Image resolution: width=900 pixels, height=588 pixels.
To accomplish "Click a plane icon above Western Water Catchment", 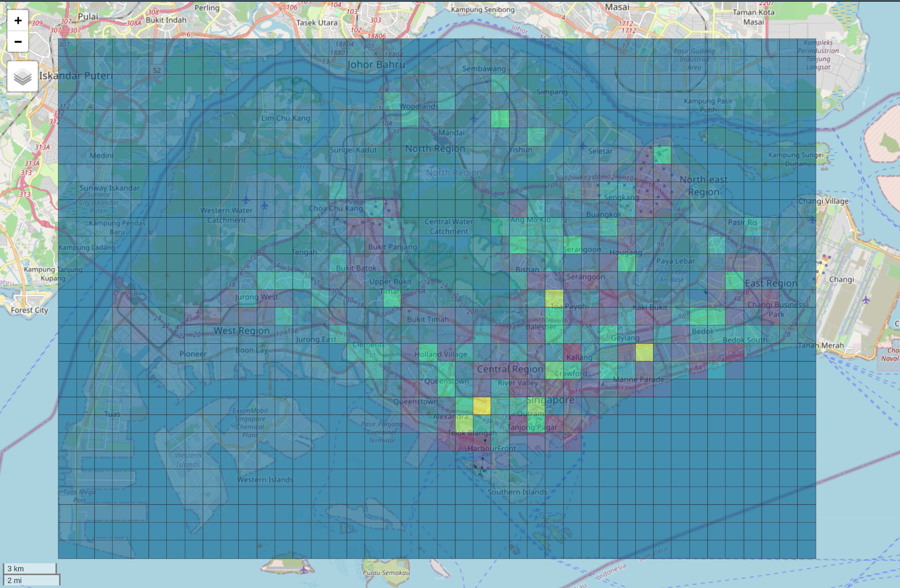I will 247,200.
